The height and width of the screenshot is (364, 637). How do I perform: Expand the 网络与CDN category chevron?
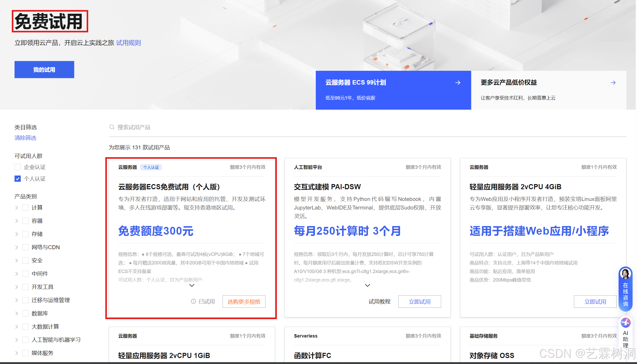click(x=17, y=247)
